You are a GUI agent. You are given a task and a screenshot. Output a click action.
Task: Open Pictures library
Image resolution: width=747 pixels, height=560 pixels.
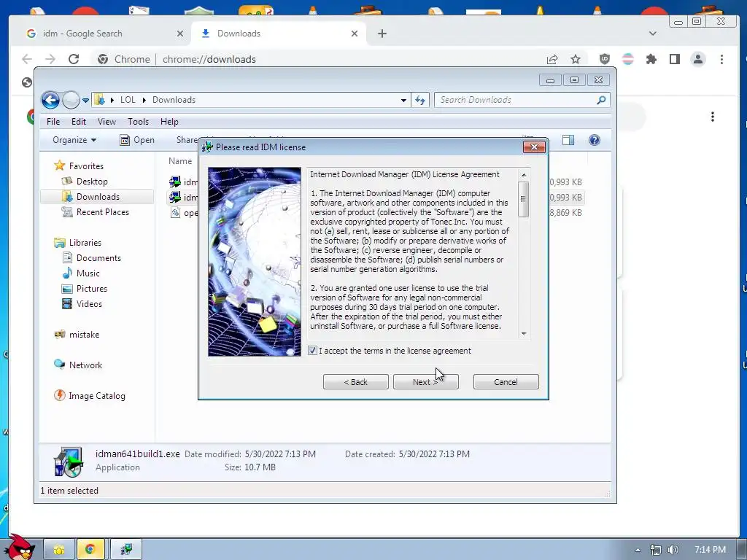point(92,288)
